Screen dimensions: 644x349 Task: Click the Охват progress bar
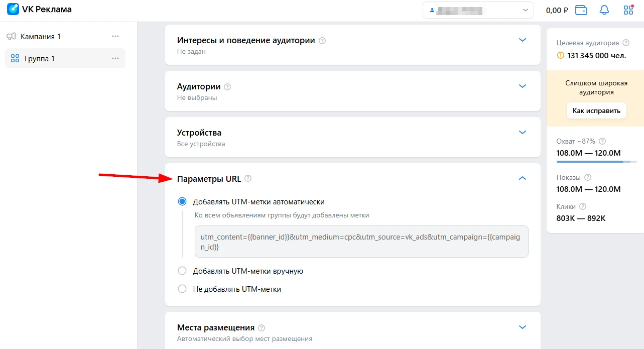[596, 162]
